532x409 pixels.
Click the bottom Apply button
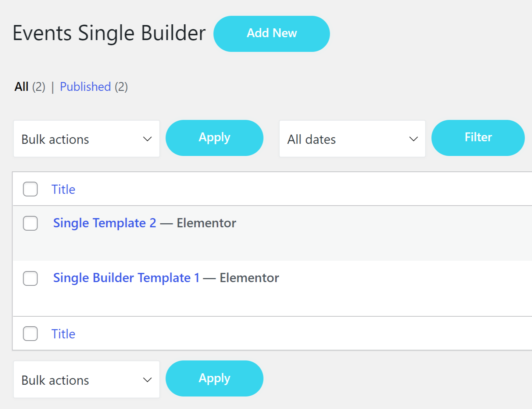coord(214,378)
